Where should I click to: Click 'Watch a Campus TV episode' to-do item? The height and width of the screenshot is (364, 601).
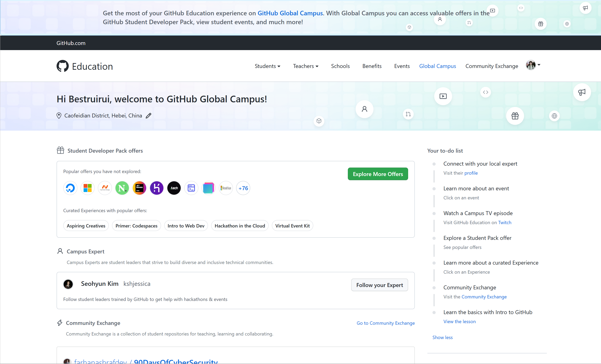point(478,213)
